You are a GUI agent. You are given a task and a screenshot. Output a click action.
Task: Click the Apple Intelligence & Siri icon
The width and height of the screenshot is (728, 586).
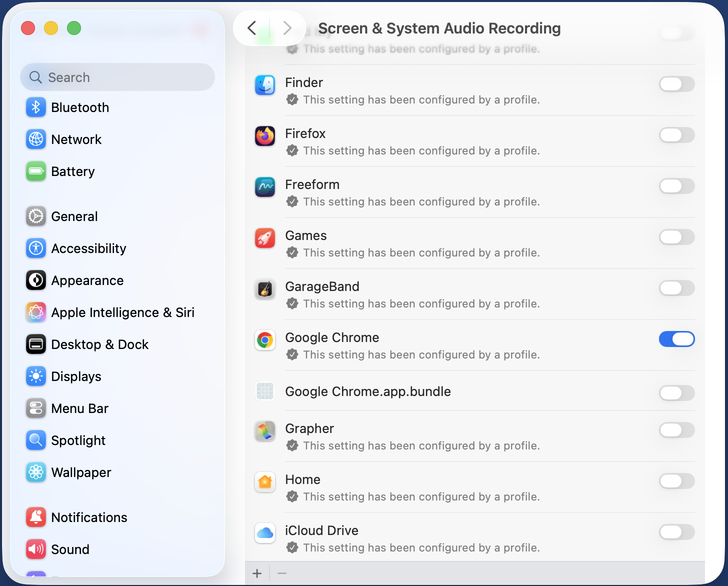[36, 312]
